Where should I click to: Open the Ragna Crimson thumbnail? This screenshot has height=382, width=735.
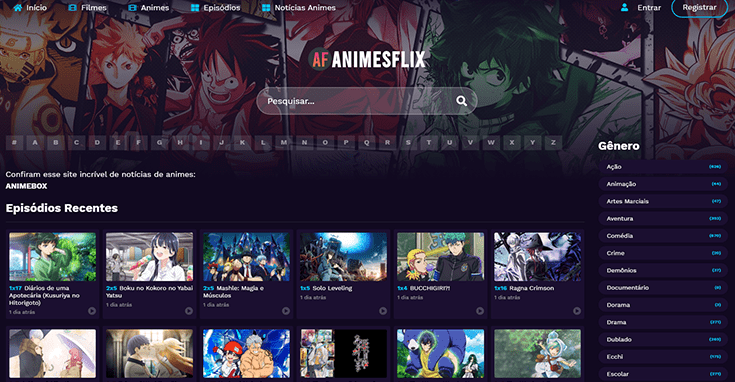(538, 257)
